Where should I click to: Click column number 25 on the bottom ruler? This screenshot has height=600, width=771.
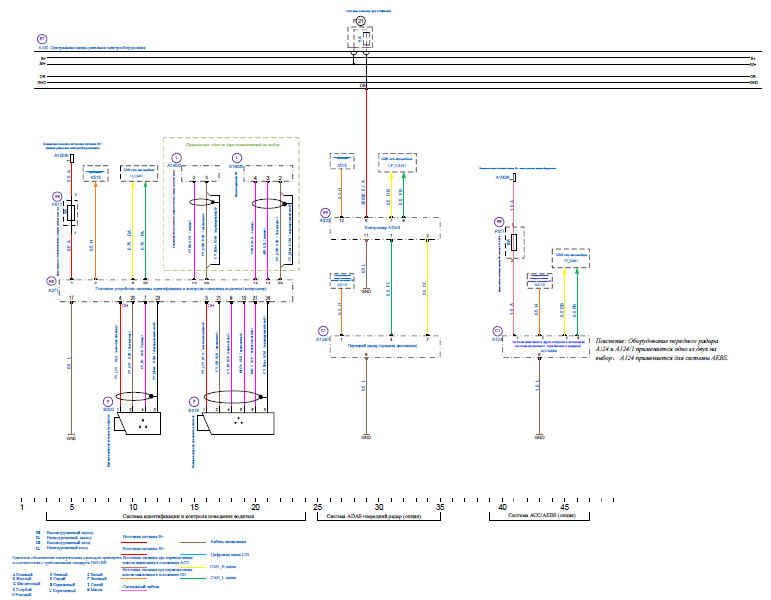pos(317,508)
